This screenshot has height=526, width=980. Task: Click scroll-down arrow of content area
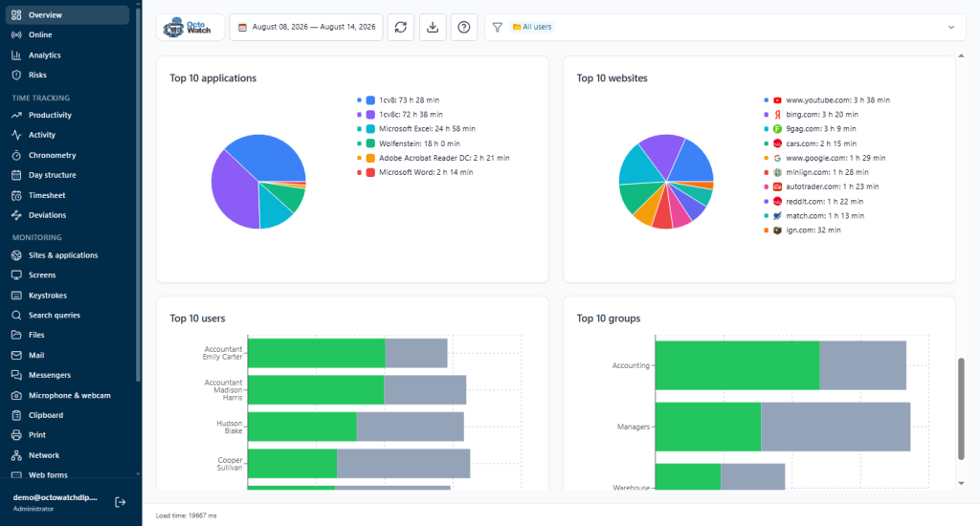(x=961, y=484)
